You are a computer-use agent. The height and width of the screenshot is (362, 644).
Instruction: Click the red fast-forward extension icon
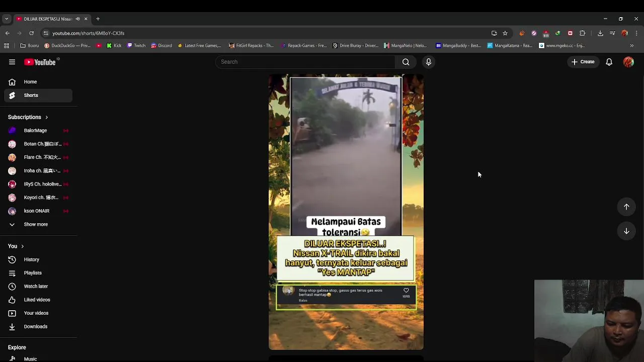pyautogui.click(x=570, y=33)
